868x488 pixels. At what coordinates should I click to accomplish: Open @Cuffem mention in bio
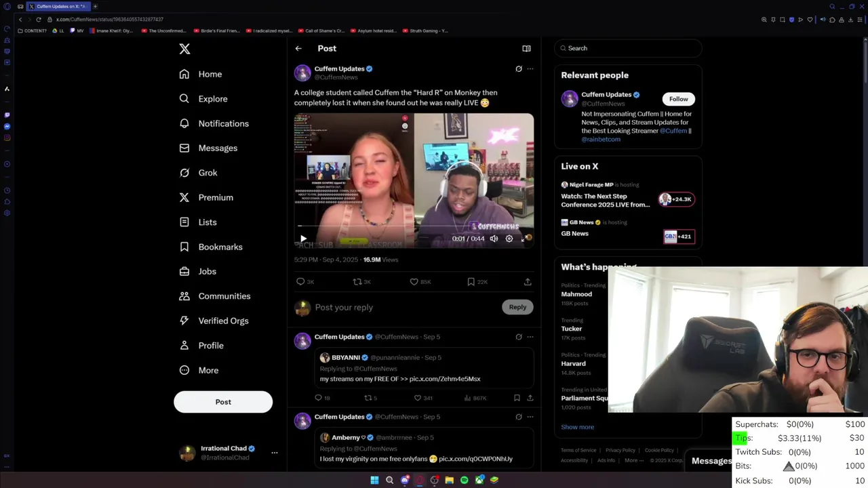(673, 131)
